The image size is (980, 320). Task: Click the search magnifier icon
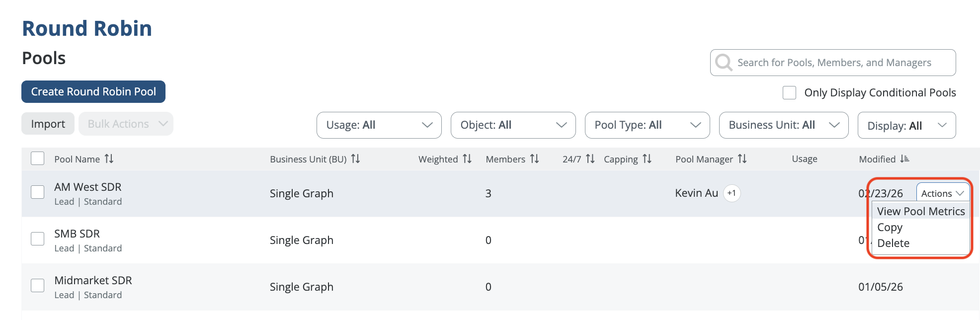pyautogui.click(x=724, y=63)
